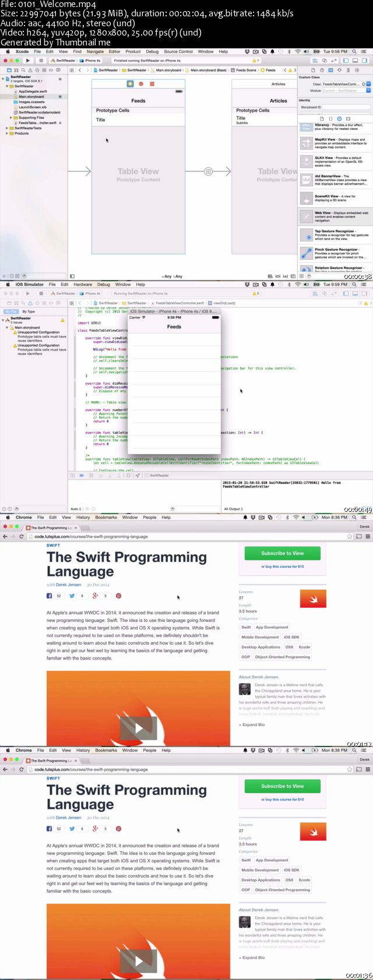Viewport: 373px width, 980px height.
Task: Click the Pinterest share icon in the third frame
Action: 118,596
